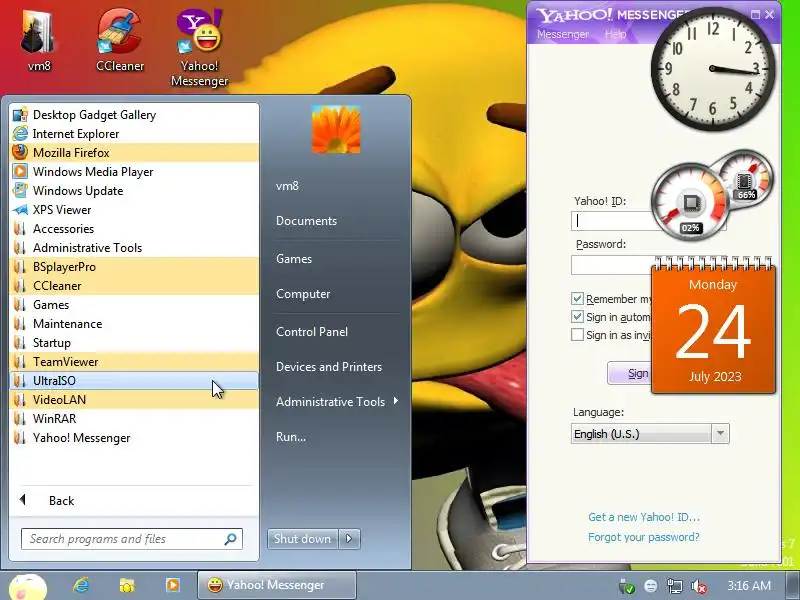Click the analog clock gadget

coord(713,69)
